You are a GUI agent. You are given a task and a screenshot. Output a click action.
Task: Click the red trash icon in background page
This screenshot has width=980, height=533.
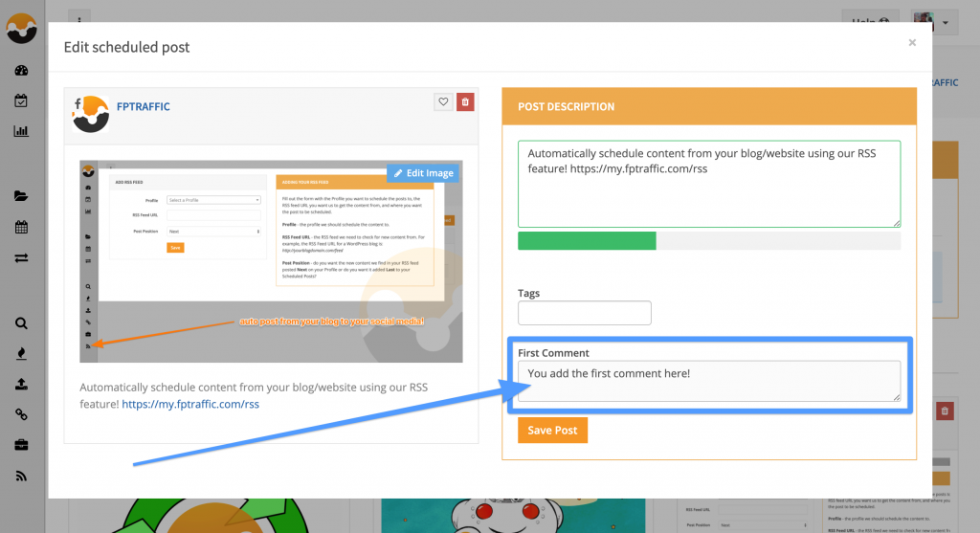tap(945, 411)
